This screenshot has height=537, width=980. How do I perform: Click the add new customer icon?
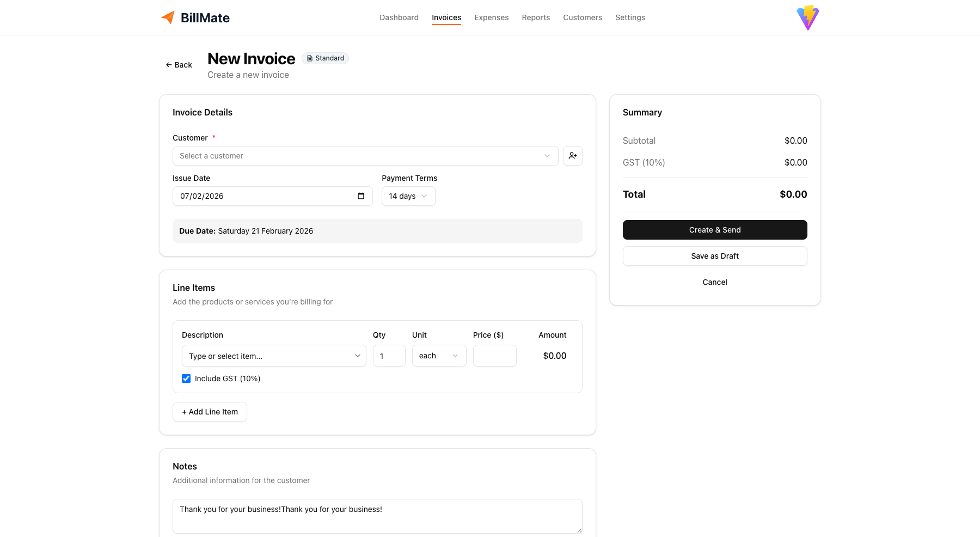click(572, 156)
